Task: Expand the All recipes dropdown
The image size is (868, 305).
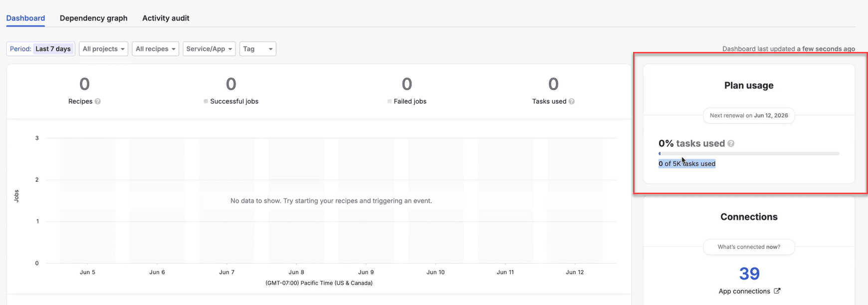Action: (x=156, y=49)
